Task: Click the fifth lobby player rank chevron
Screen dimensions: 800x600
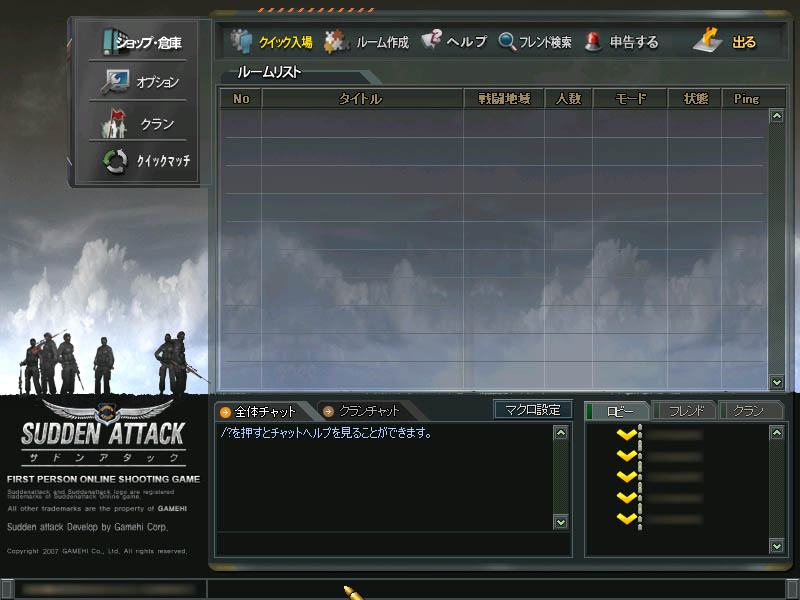Action: click(x=627, y=518)
